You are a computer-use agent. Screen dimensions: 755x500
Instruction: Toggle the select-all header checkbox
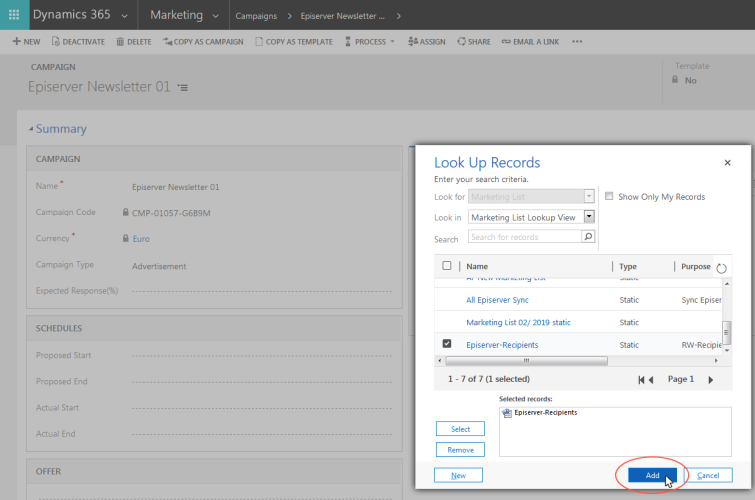tap(446, 265)
